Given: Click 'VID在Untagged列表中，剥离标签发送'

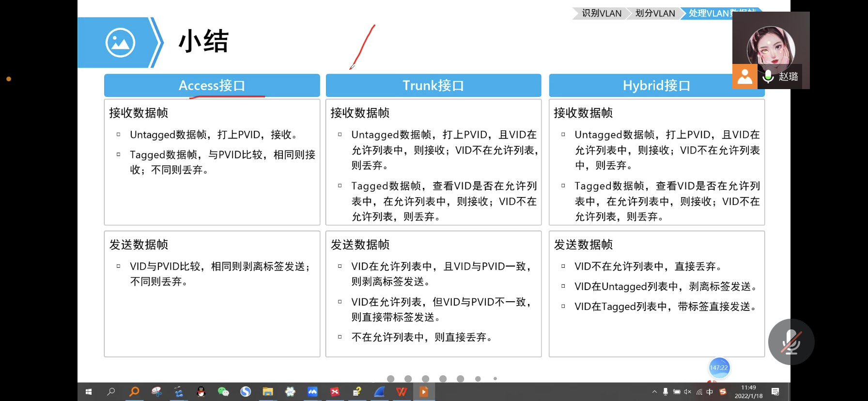Looking at the screenshot, I should [x=666, y=287].
